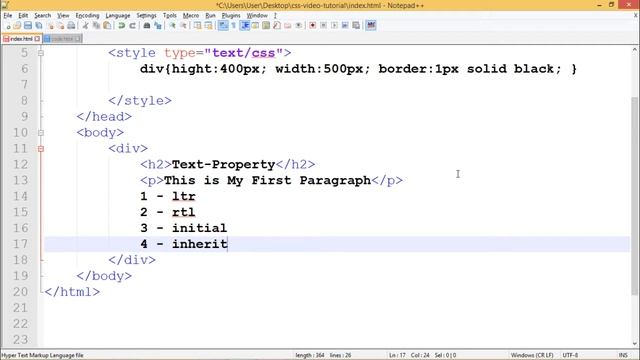Open the Search menu
The width and height of the screenshot is (640, 360).
[42, 16]
